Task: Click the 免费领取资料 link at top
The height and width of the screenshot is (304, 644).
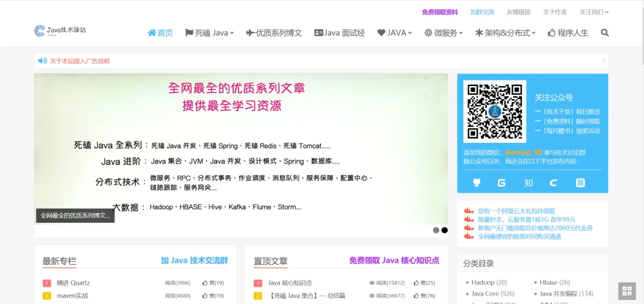Action: click(x=440, y=12)
